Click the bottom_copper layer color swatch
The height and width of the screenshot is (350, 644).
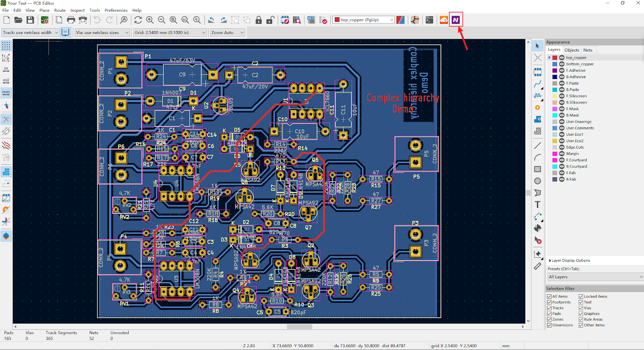pos(555,64)
